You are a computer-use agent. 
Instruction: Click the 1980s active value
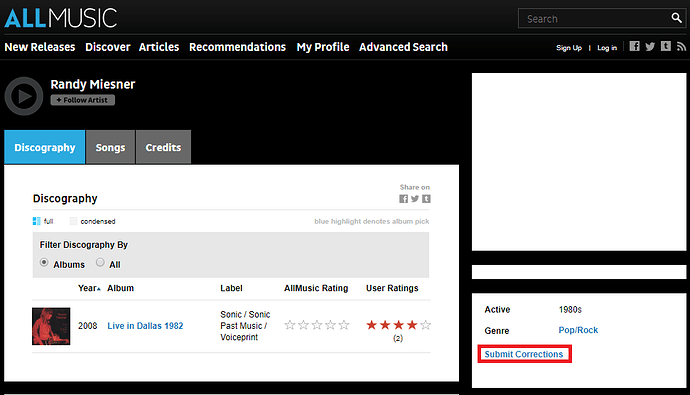pyautogui.click(x=570, y=310)
